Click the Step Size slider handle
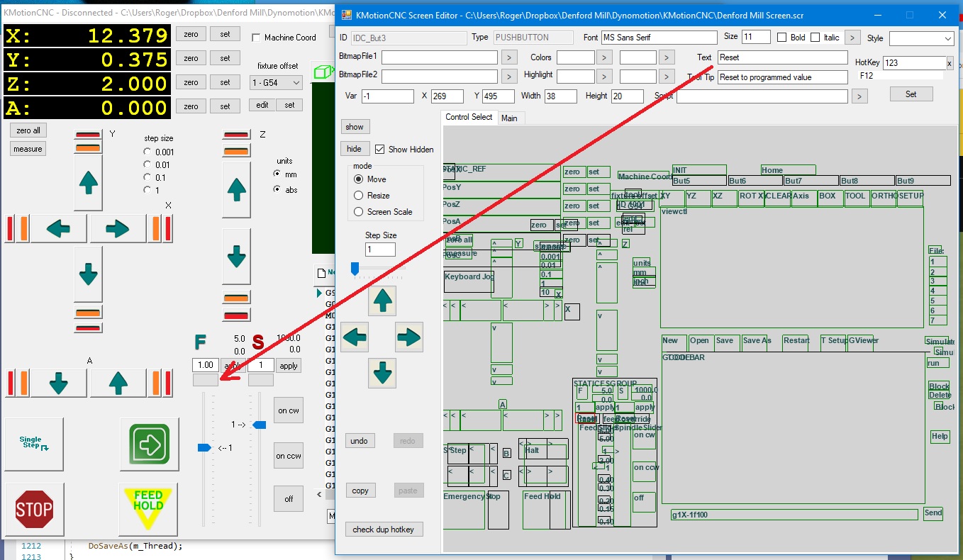Screen dimensions: 963x560 click(355, 269)
